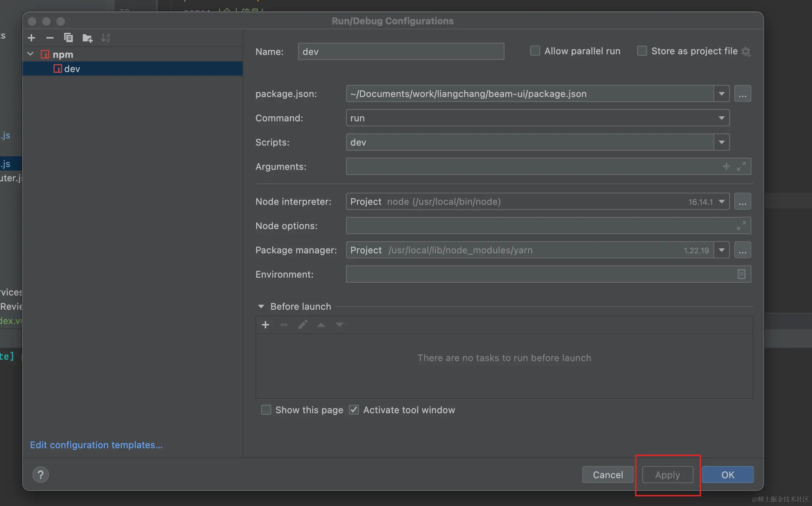Screen dimensions: 812x506
Task: Collapse the npm tree node
Action: pos(31,54)
